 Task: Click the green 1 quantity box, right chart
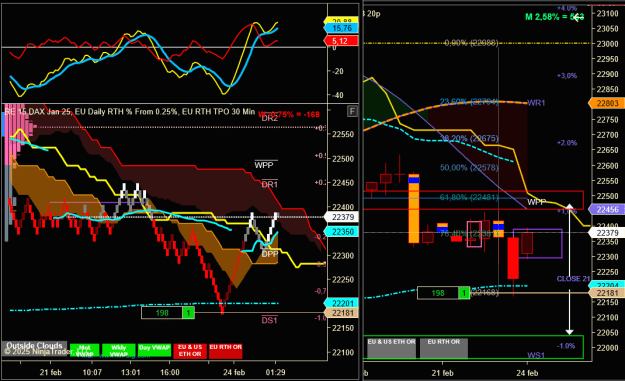(464, 293)
